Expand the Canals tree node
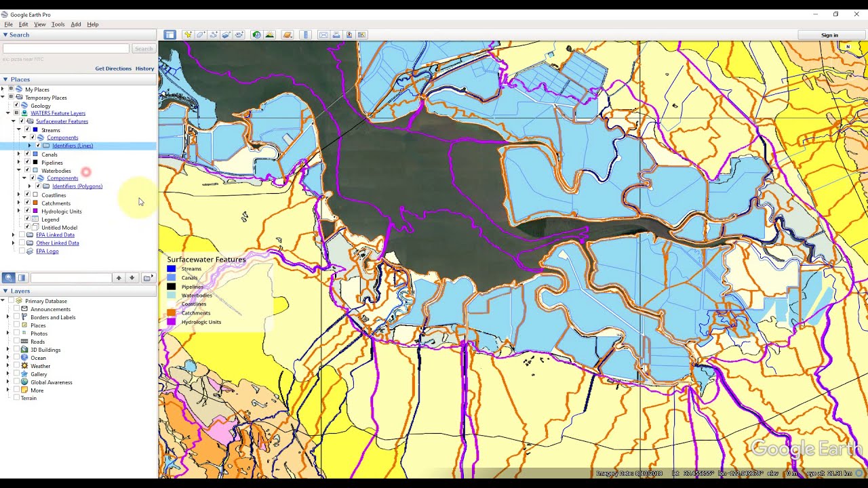The height and width of the screenshot is (488, 868). (19, 155)
